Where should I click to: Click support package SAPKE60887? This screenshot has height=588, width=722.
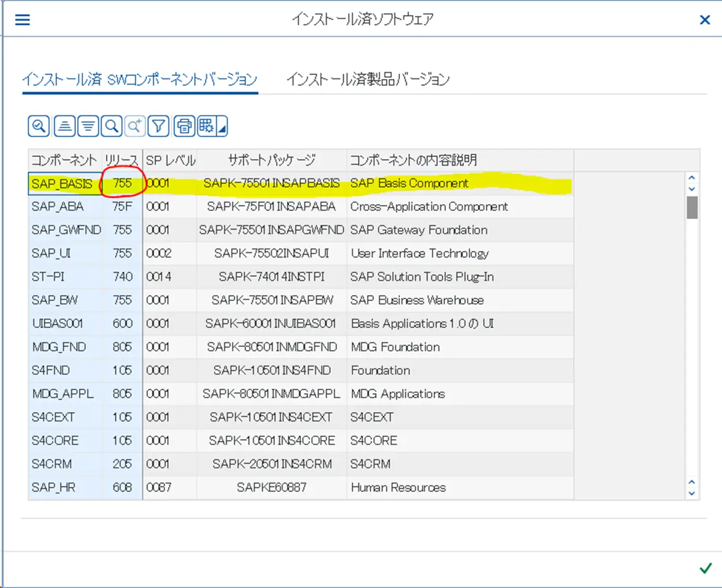pos(272,488)
